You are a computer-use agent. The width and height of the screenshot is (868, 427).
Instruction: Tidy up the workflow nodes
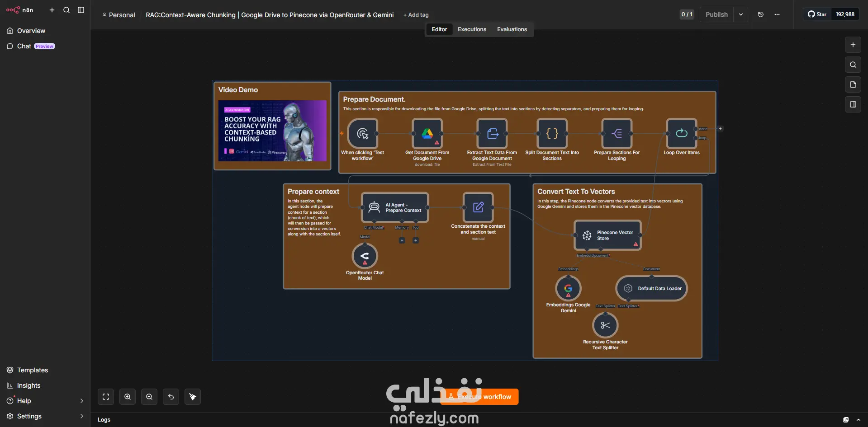point(193,397)
